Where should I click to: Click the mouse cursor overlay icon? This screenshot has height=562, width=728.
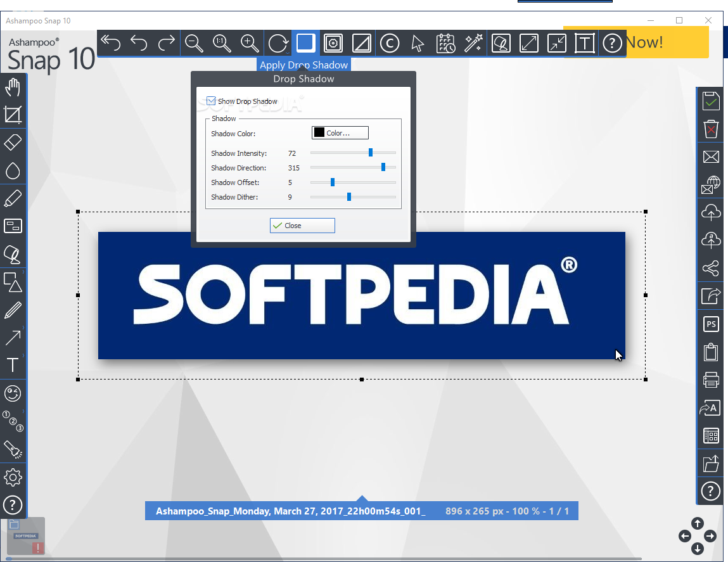[x=418, y=43]
